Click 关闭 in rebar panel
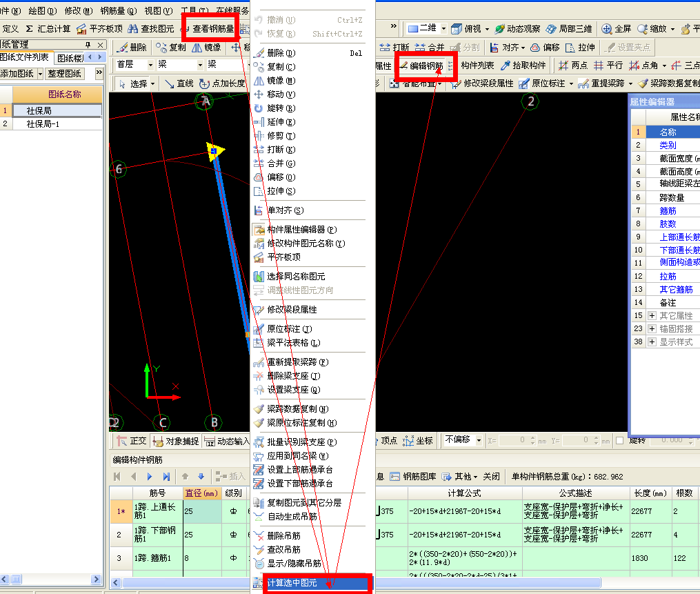This screenshot has height=594, width=700. click(492, 477)
